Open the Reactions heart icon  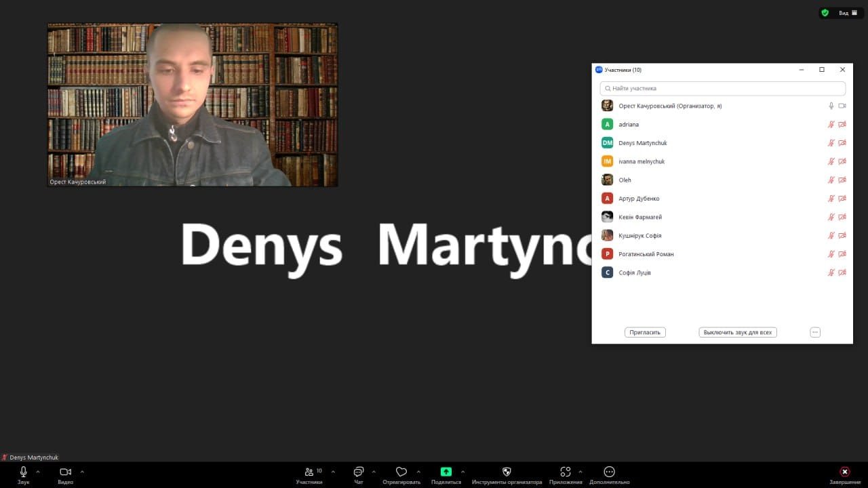[401, 472]
